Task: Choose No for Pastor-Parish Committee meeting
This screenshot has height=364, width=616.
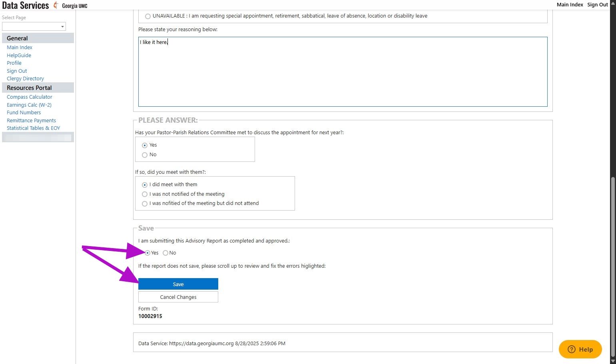Action: (145, 155)
